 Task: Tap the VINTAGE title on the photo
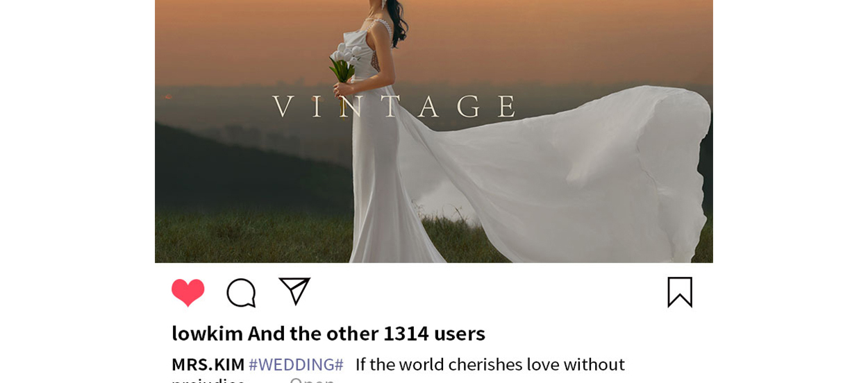click(x=394, y=106)
